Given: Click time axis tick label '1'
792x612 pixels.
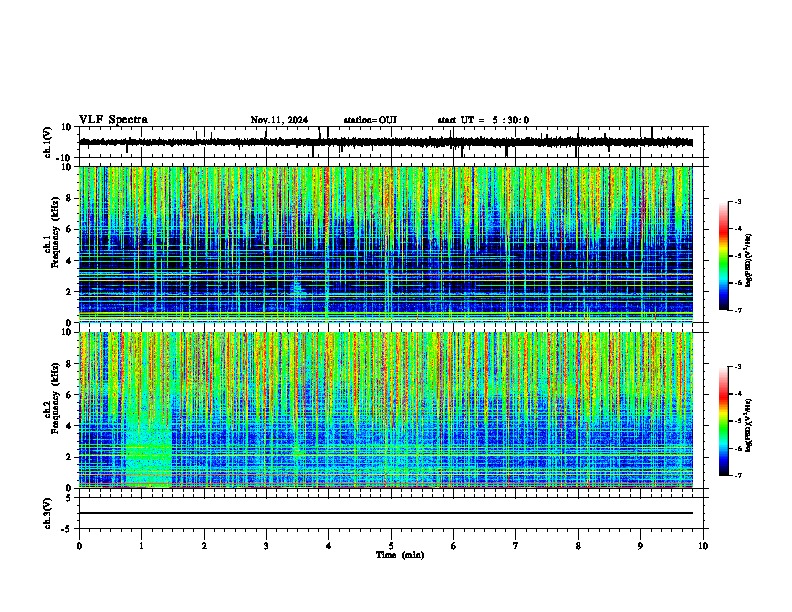Looking at the screenshot, I should pyautogui.click(x=141, y=546).
